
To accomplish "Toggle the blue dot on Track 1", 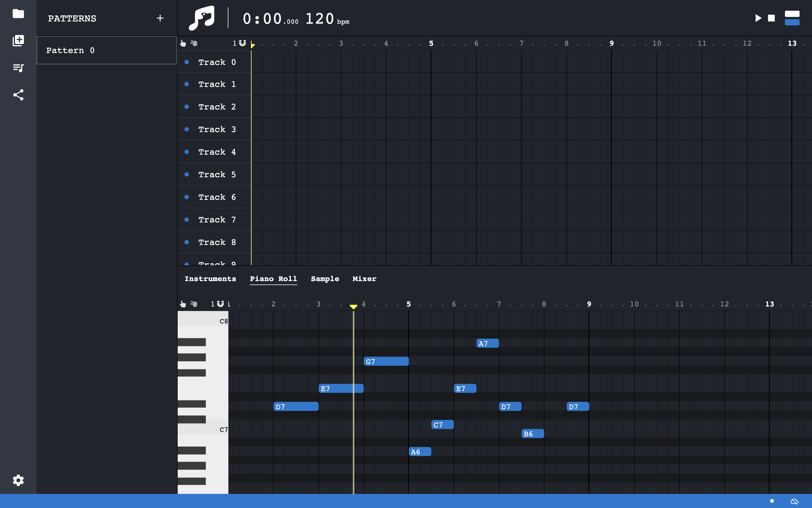I will [x=187, y=84].
